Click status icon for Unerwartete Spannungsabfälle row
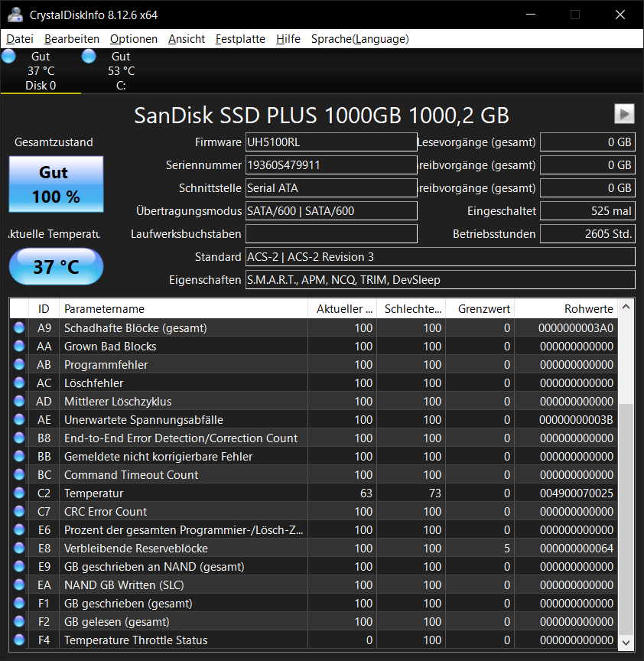 19,419
